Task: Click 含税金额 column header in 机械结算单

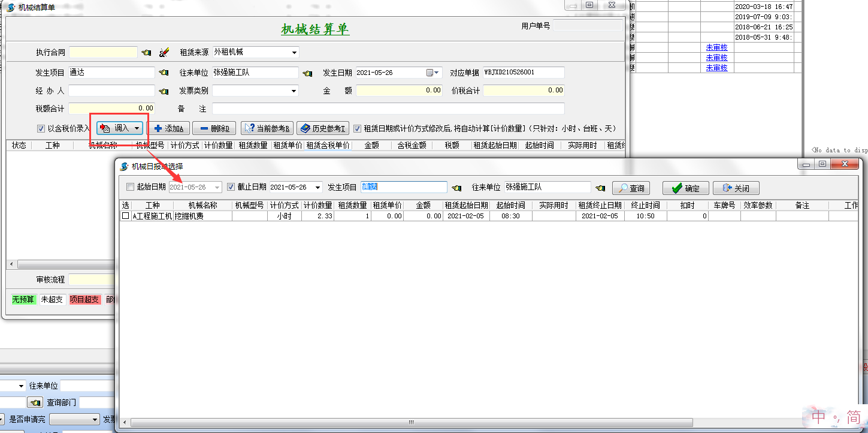Action: (x=412, y=145)
